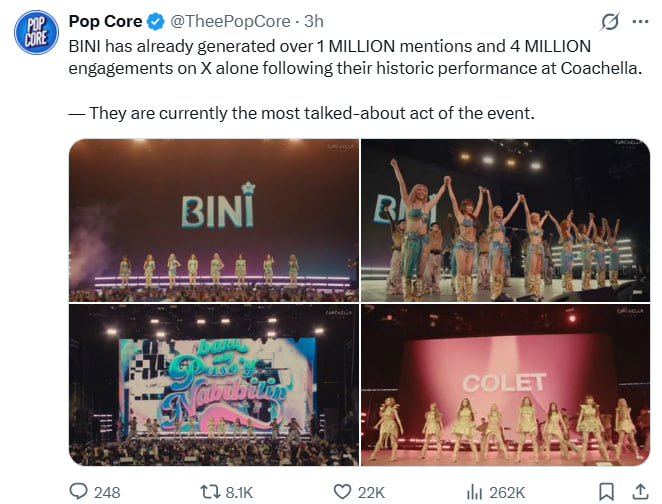Like the post with heart icon
Viewport: 662px width, 504px height.
[x=344, y=491]
